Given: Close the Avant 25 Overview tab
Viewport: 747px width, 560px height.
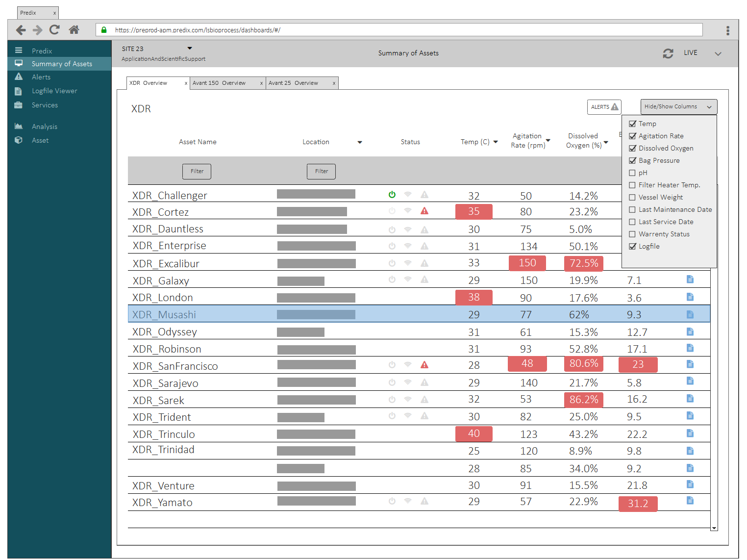Looking at the screenshot, I should pos(334,83).
